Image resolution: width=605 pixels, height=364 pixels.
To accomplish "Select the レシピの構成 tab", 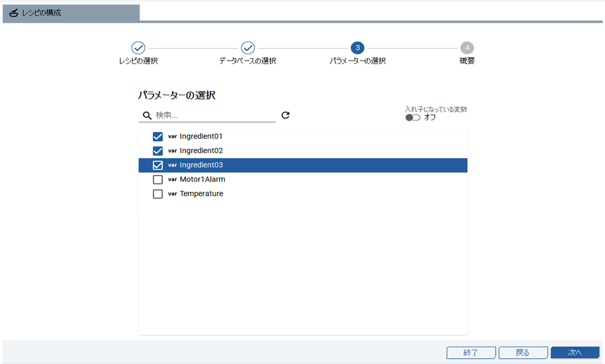I will [71, 13].
